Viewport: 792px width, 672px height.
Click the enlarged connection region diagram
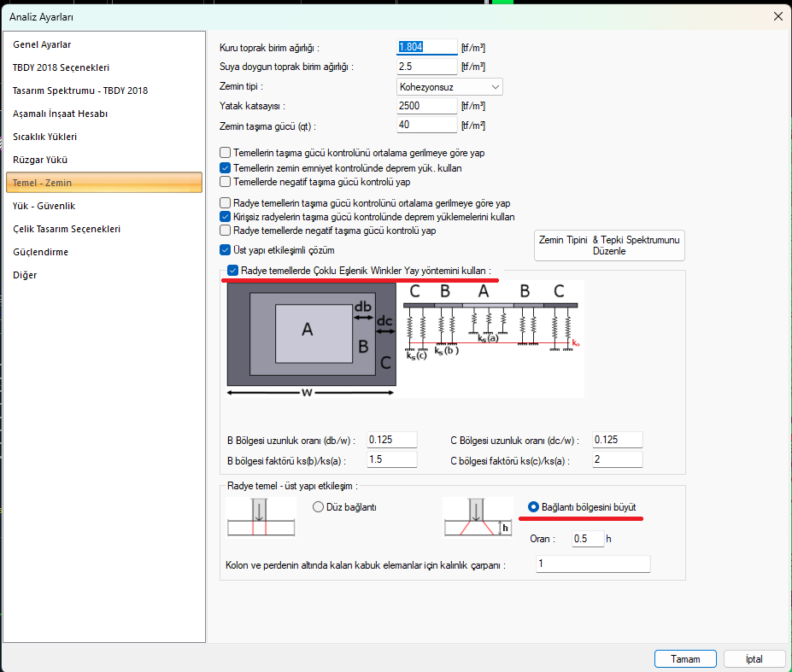click(x=478, y=517)
